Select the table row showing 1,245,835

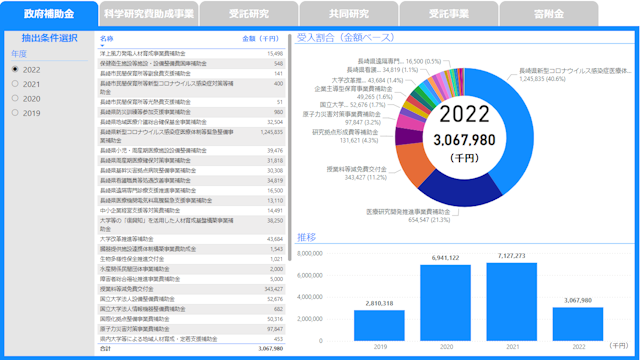tap(191, 136)
